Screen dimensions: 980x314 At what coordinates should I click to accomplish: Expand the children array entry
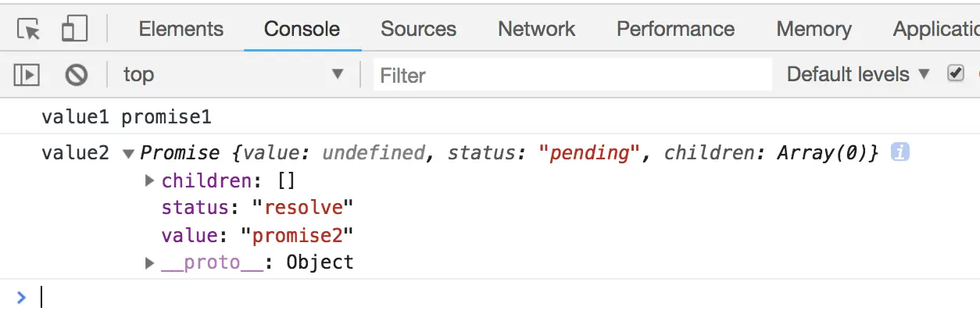[x=150, y=181]
